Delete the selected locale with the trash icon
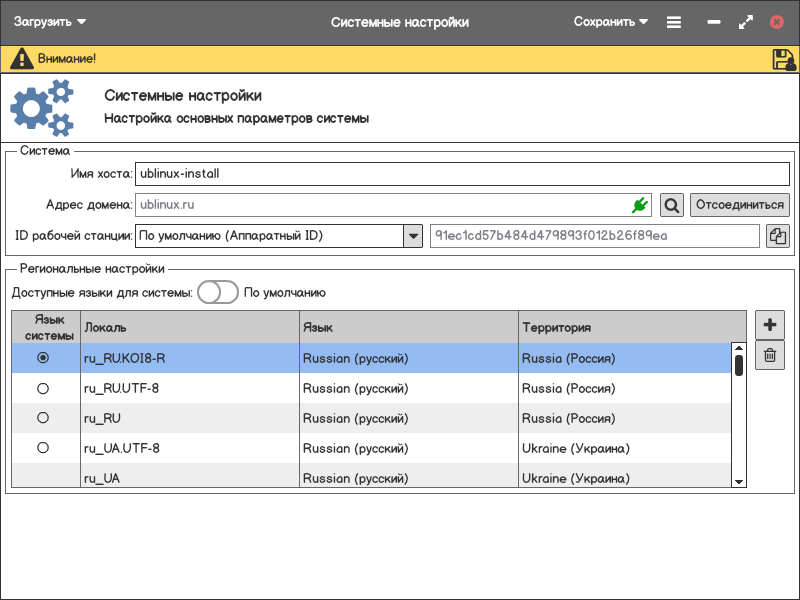Image resolution: width=800 pixels, height=600 pixels. (769, 355)
